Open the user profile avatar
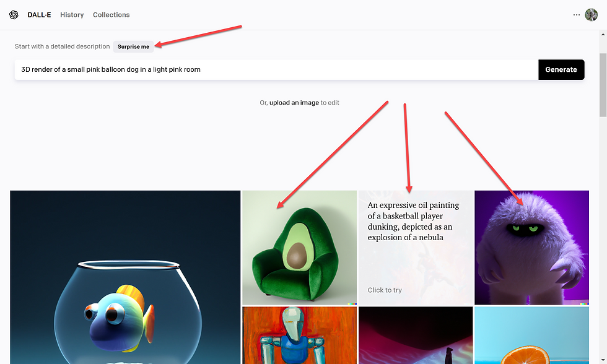This screenshot has width=607, height=364. point(591,15)
